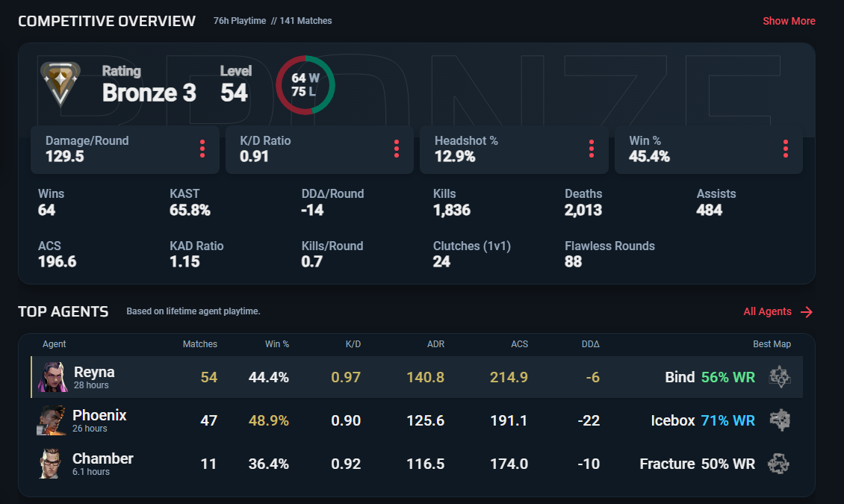Viewport: 844px width, 504px height.
Task: Click the Icebox map icon
Action: pos(780,420)
